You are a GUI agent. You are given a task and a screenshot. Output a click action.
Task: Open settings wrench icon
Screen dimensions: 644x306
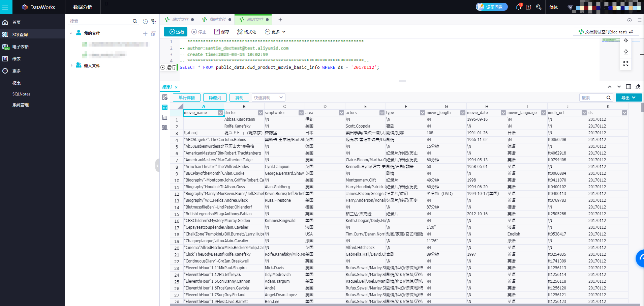pos(539,7)
